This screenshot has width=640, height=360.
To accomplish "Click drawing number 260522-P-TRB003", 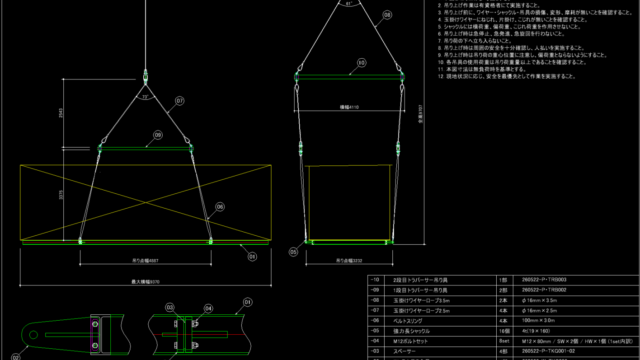I will [x=544, y=280].
